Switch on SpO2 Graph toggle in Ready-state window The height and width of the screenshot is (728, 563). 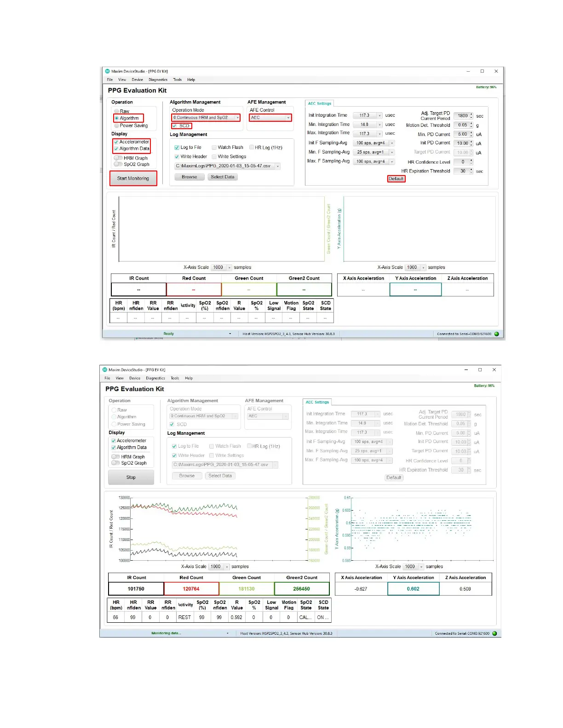[x=118, y=164]
